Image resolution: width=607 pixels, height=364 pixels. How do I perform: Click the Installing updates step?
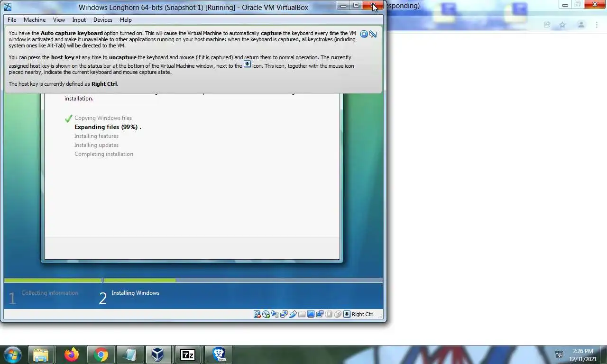tap(96, 145)
